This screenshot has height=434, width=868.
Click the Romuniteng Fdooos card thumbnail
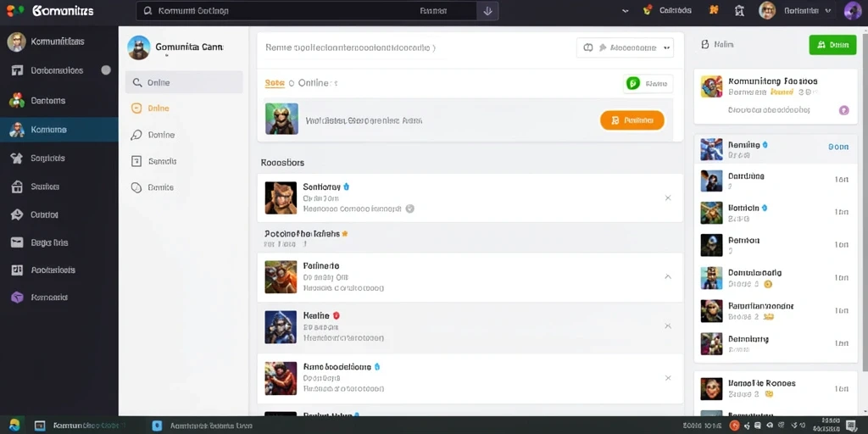coord(711,87)
